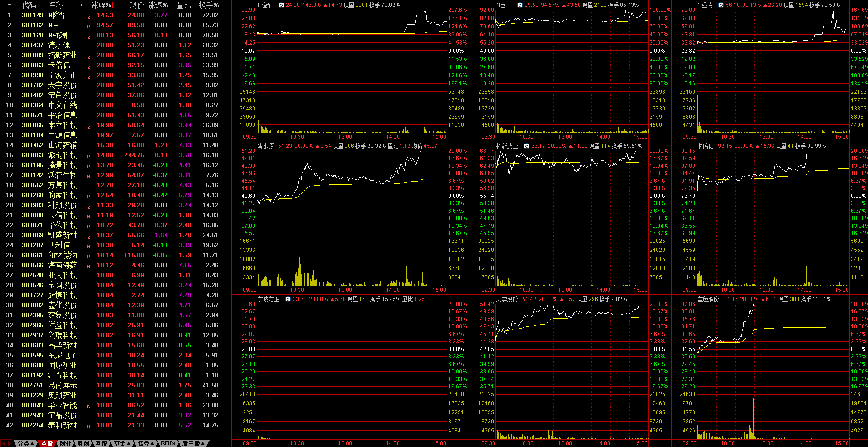
Task: Click the 量比 column header
Action: coord(184,5)
